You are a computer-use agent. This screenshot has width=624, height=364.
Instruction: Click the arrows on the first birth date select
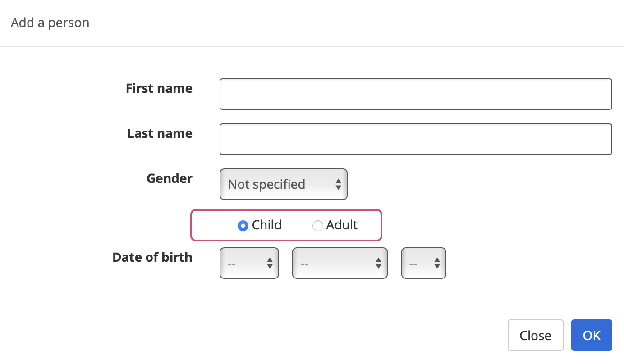[270, 263]
